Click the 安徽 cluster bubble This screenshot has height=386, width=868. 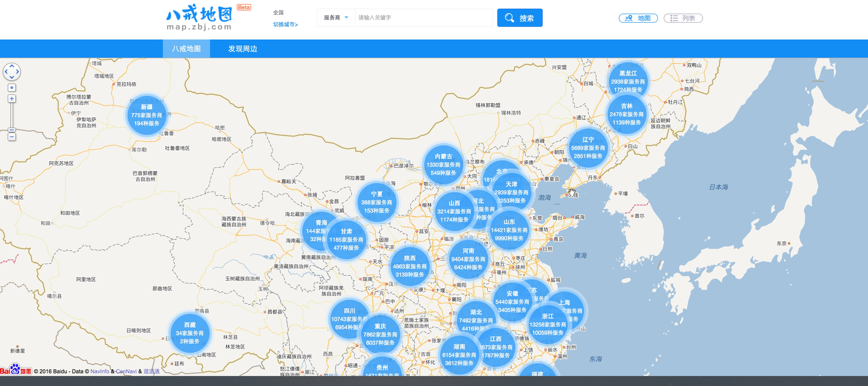512,302
